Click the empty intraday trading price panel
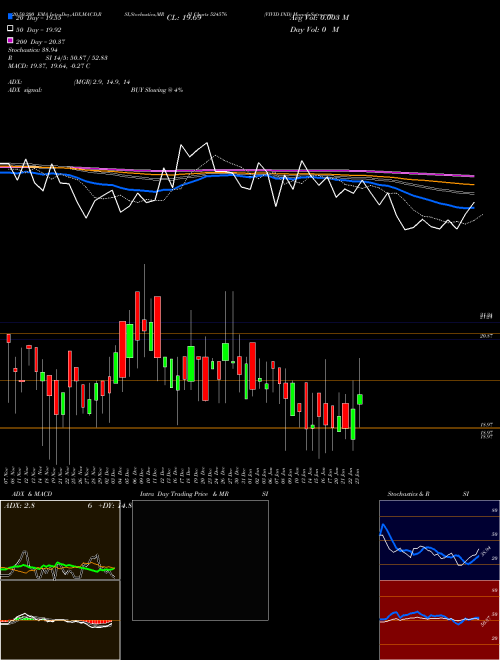 (x=200, y=560)
